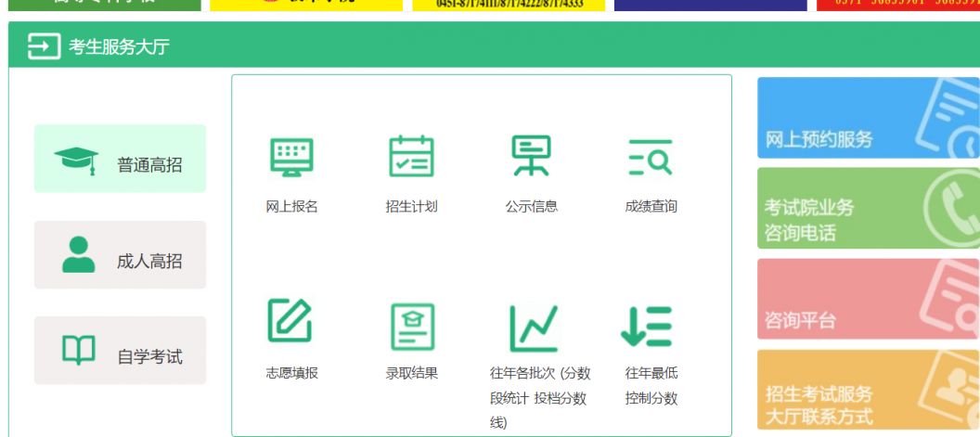Screen dimensions: 980x437
Task: Click the arrow-in-box icon beside 考生服务大厅
Action: (44, 46)
